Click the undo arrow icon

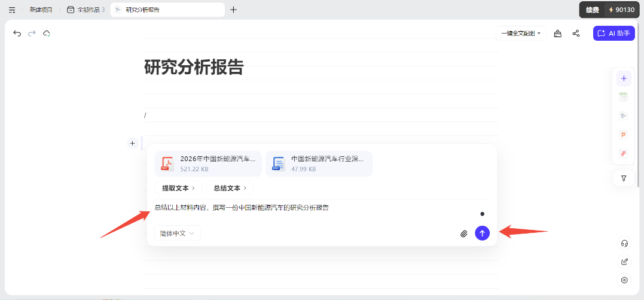coord(17,34)
